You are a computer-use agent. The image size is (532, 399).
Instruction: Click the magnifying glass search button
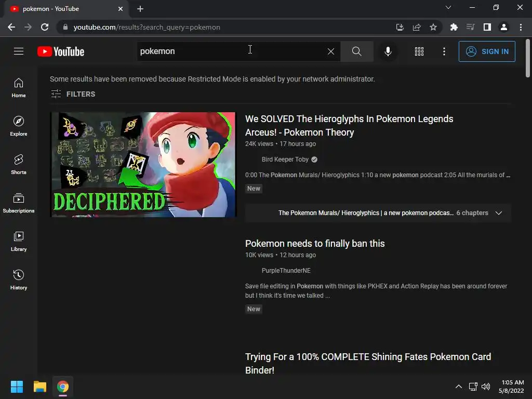[x=356, y=51]
